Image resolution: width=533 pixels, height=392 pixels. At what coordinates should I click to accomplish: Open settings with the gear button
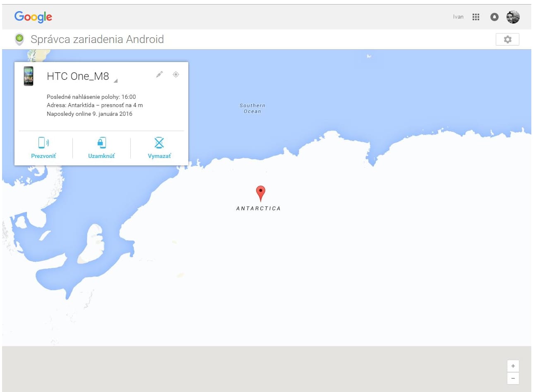(507, 39)
